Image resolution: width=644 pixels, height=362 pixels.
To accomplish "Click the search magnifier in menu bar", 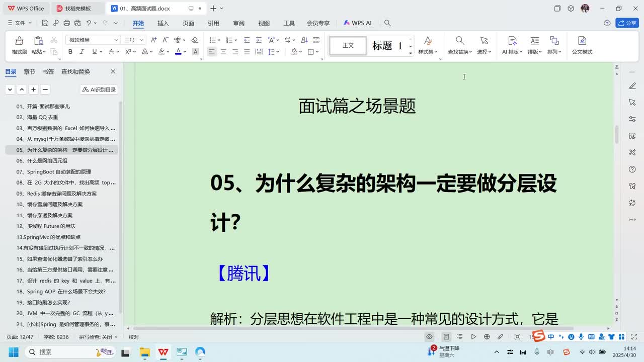I will coord(387,23).
